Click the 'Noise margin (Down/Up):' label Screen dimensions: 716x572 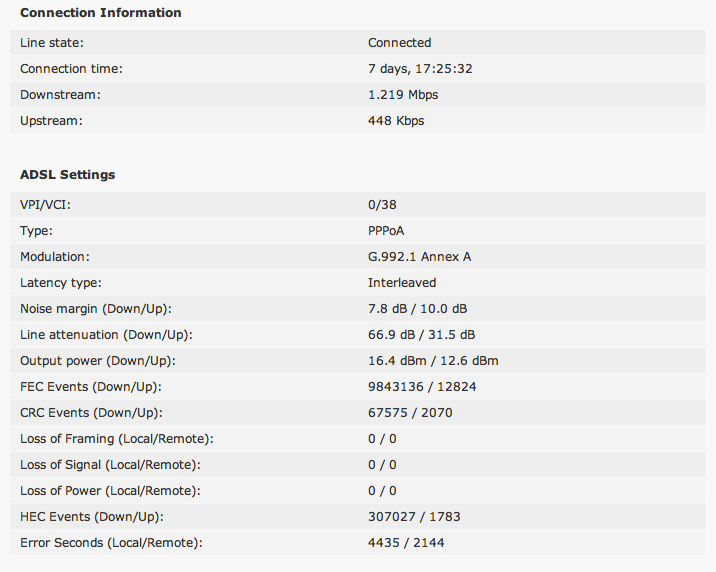click(x=96, y=309)
